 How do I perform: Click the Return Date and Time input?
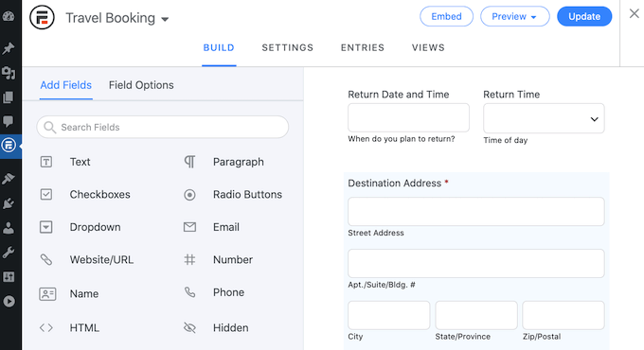(x=408, y=117)
